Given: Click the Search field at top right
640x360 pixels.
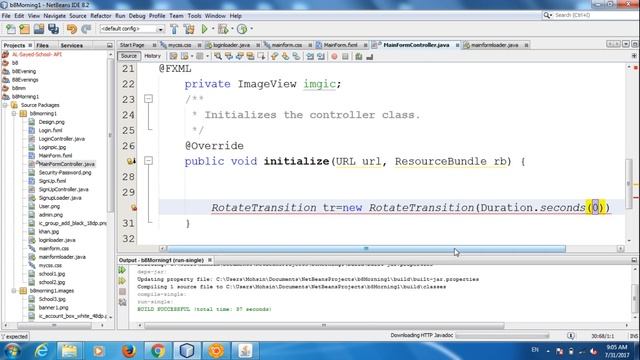Looking at the screenshot, I should click(589, 15).
